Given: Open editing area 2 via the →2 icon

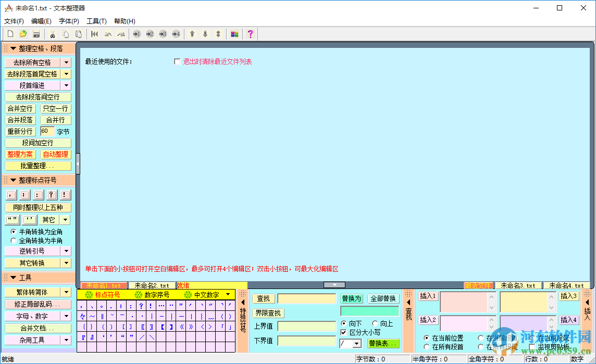Looking at the screenshot, I should (x=150, y=34).
